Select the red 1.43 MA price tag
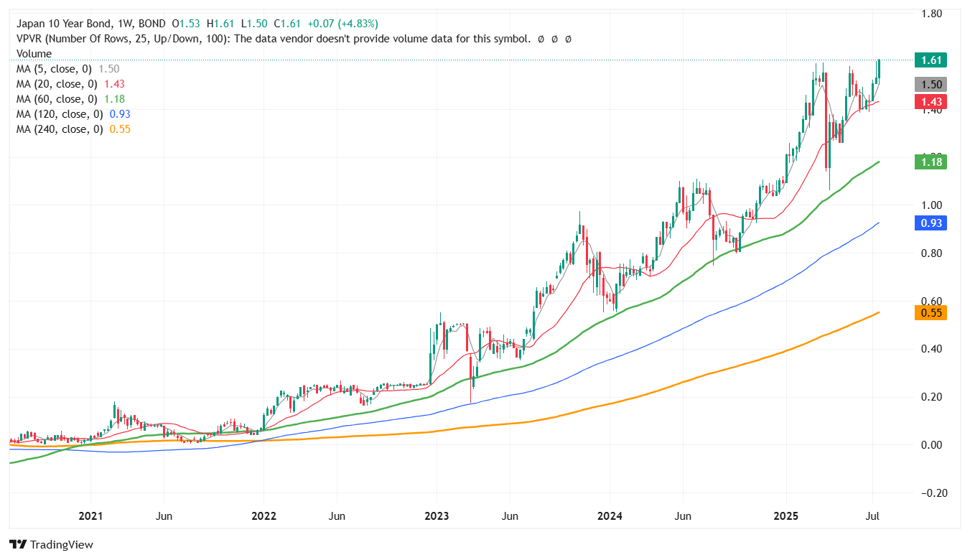The width and height of the screenshot is (970, 560). click(x=931, y=102)
